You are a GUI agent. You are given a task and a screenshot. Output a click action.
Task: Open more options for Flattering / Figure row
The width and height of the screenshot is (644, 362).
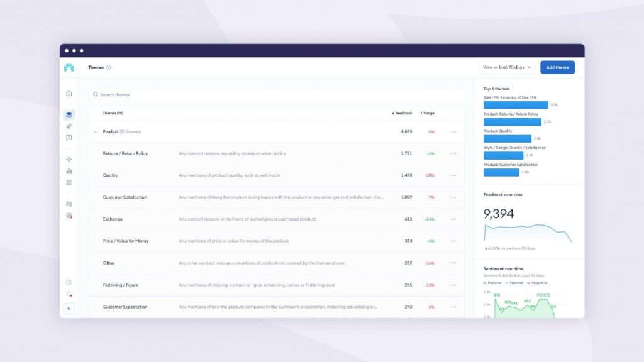[x=453, y=285]
